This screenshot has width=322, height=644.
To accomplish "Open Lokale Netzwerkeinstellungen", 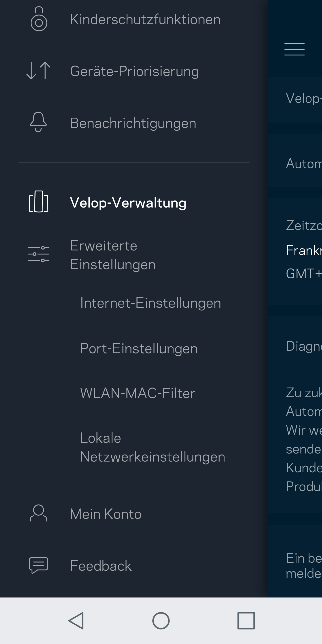I will (153, 447).
